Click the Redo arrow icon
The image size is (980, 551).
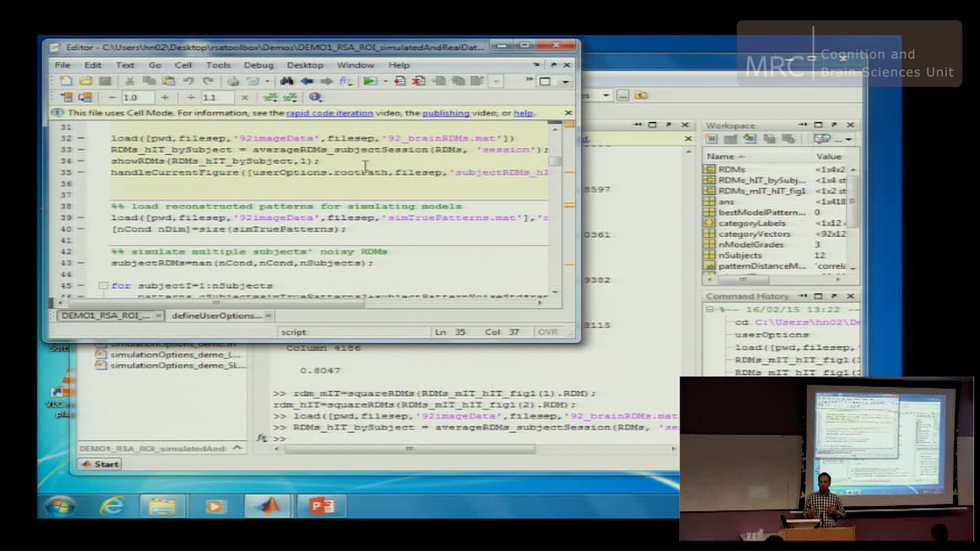coord(208,81)
